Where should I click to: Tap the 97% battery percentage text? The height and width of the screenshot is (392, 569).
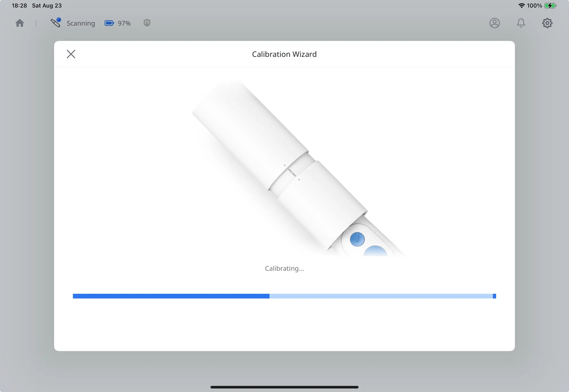(124, 23)
